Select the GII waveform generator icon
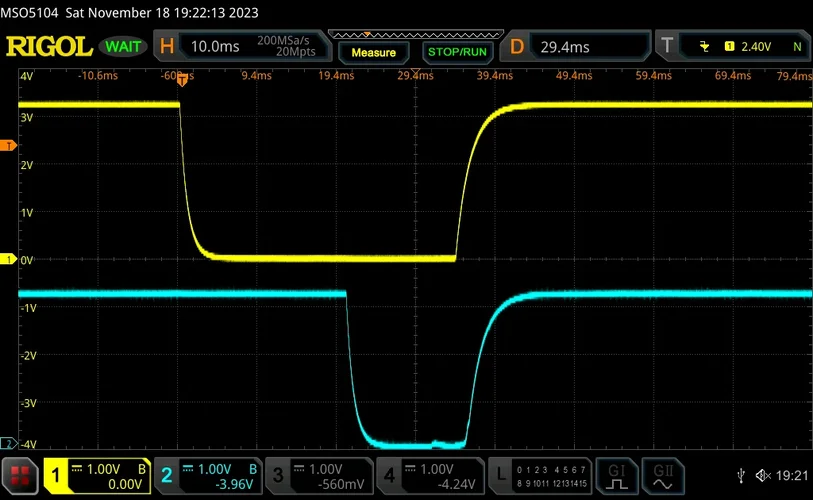 663,475
